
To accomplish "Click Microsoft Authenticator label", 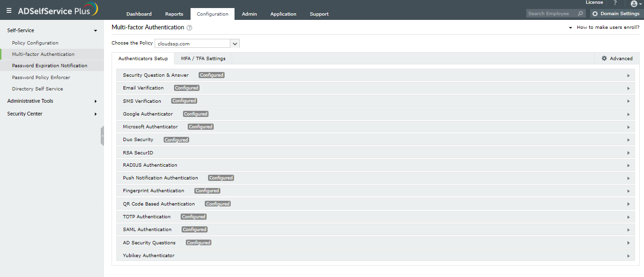I will (150, 127).
